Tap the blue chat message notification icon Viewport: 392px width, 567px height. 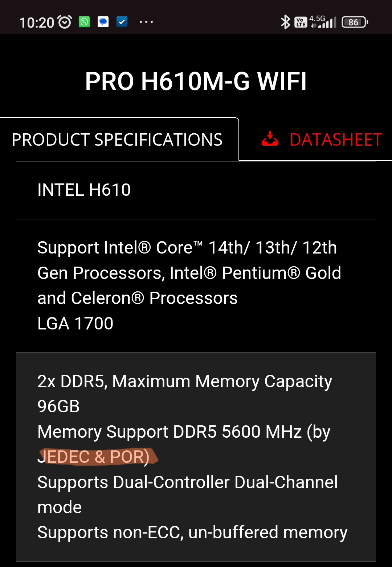click(103, 22)
